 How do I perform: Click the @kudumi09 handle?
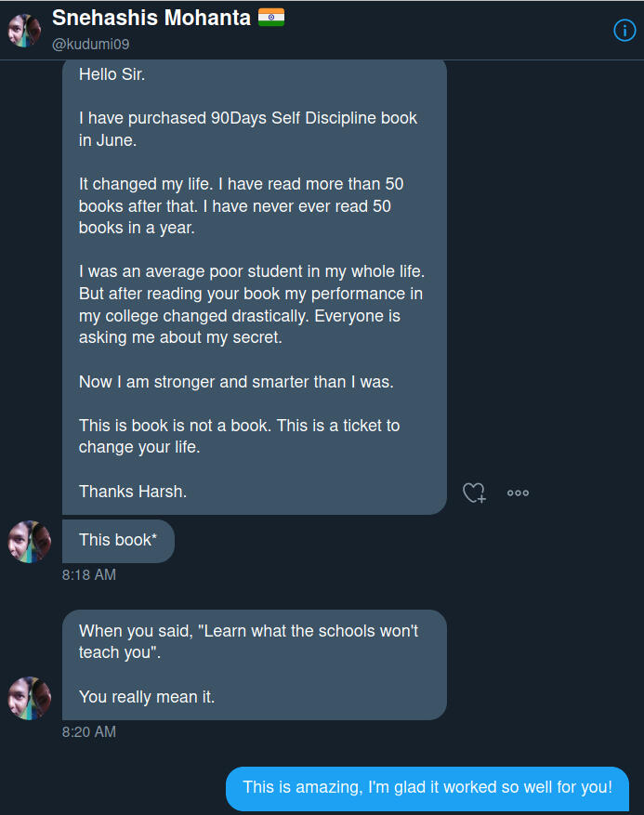(90, 44)
